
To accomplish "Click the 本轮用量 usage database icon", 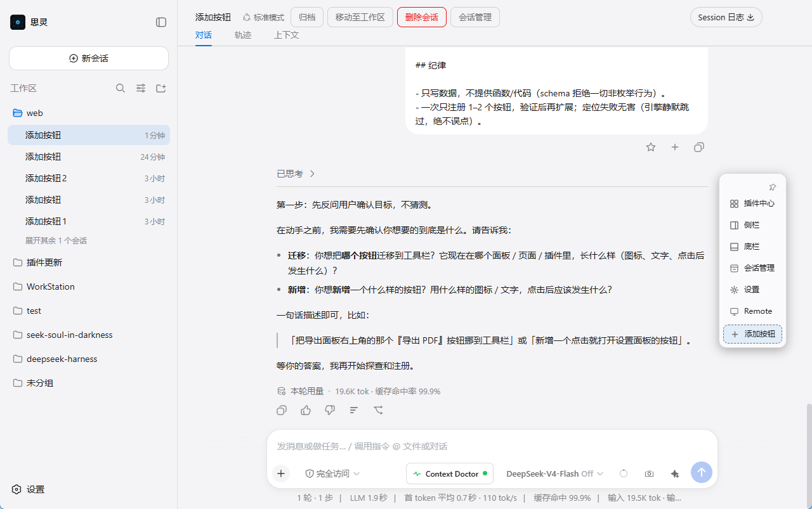I will point(282,391).
